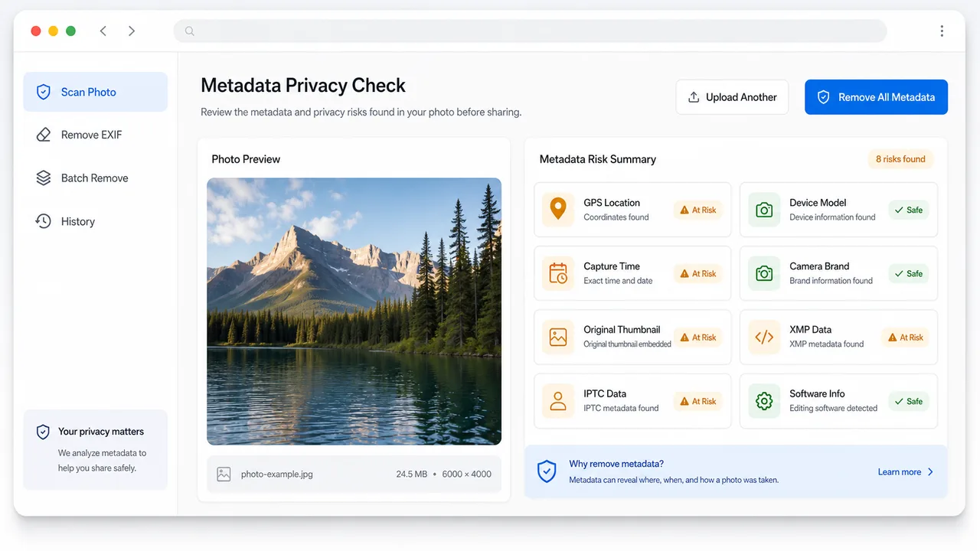This screenshot has width=980, height=551.
Task: Switch to Batch Remove
Action: 95,178
